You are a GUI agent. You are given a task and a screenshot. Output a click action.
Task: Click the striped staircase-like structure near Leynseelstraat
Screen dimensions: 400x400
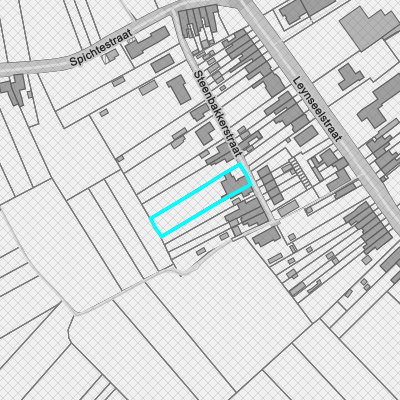(x=300, y=172)
